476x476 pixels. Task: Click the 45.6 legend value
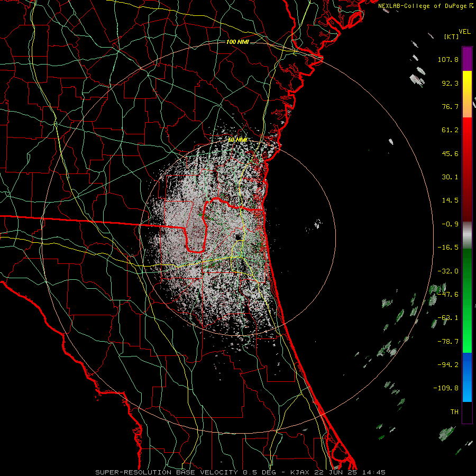[450, 153]
